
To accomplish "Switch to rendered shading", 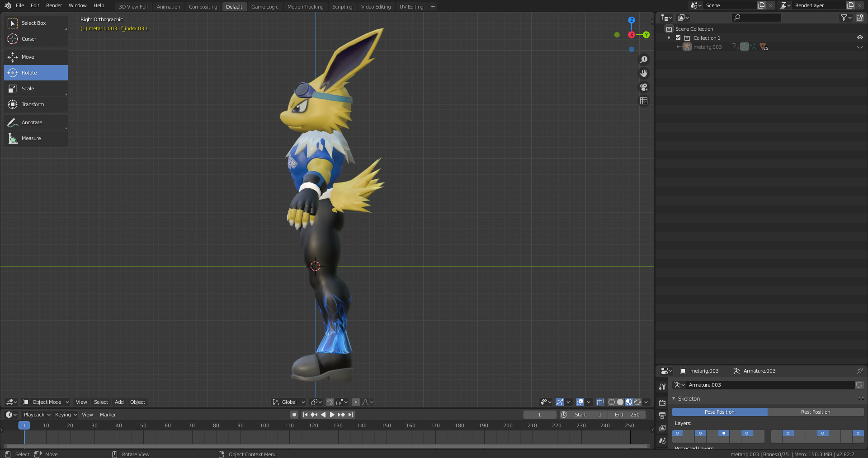I will 637,402.
